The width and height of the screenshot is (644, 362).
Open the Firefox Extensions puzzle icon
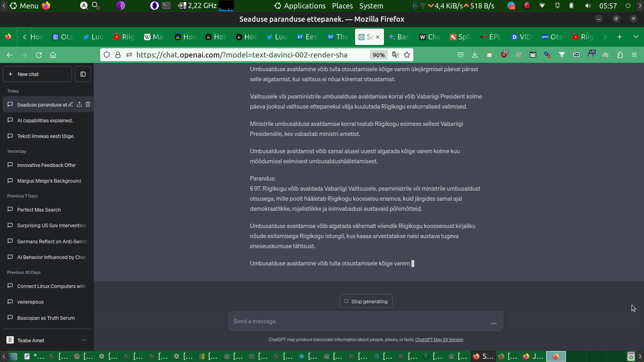620,55
